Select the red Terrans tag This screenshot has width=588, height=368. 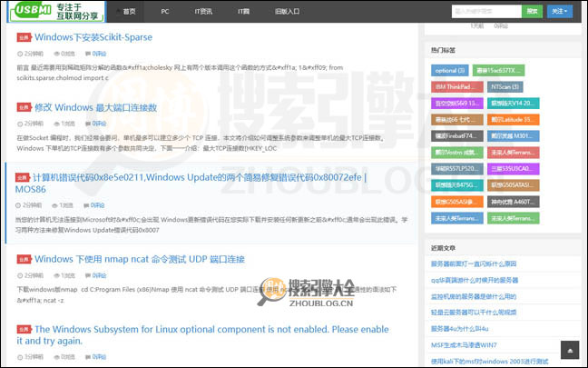point(514,153)
